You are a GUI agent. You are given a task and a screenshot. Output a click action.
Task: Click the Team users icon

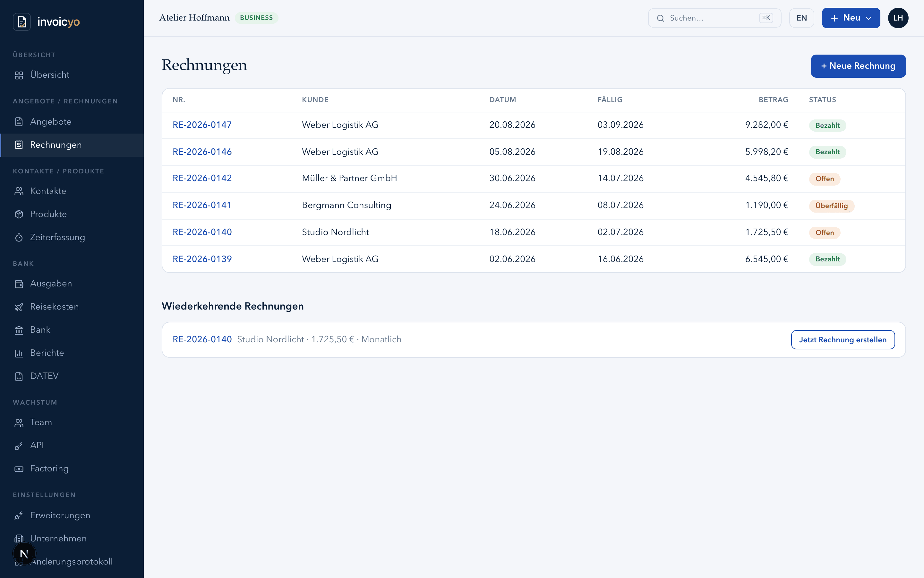coord(19,423)
